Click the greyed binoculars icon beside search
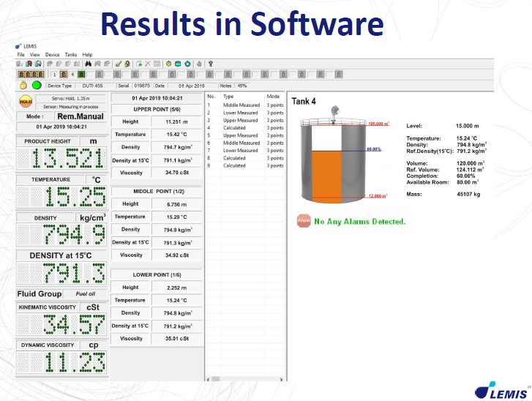532x401 pixels. pyautogui.click(x=97, y=64)
